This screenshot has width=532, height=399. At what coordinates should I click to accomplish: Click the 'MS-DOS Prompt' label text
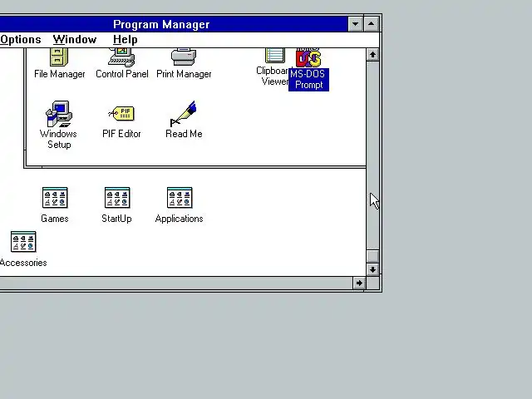[308, 80]
